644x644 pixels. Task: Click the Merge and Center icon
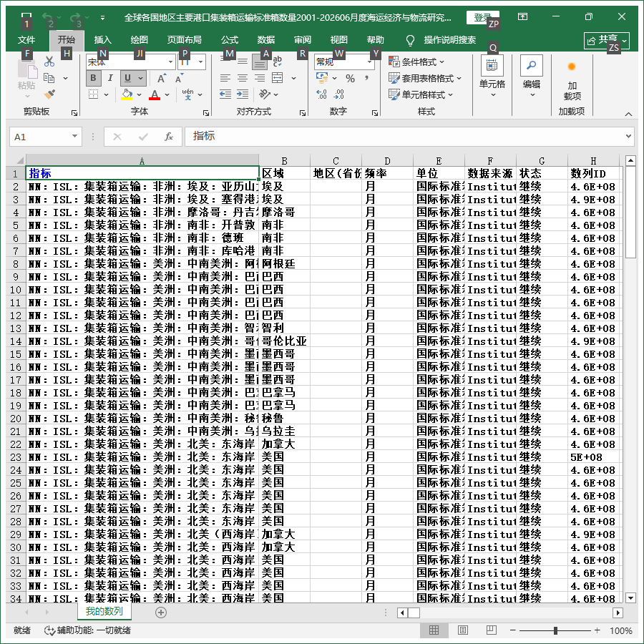tap(278, 78)
